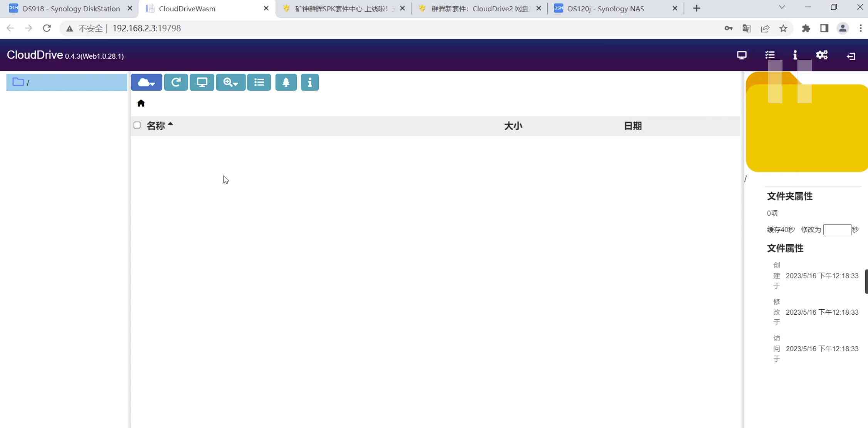Go back in browser history

point(10,28)
